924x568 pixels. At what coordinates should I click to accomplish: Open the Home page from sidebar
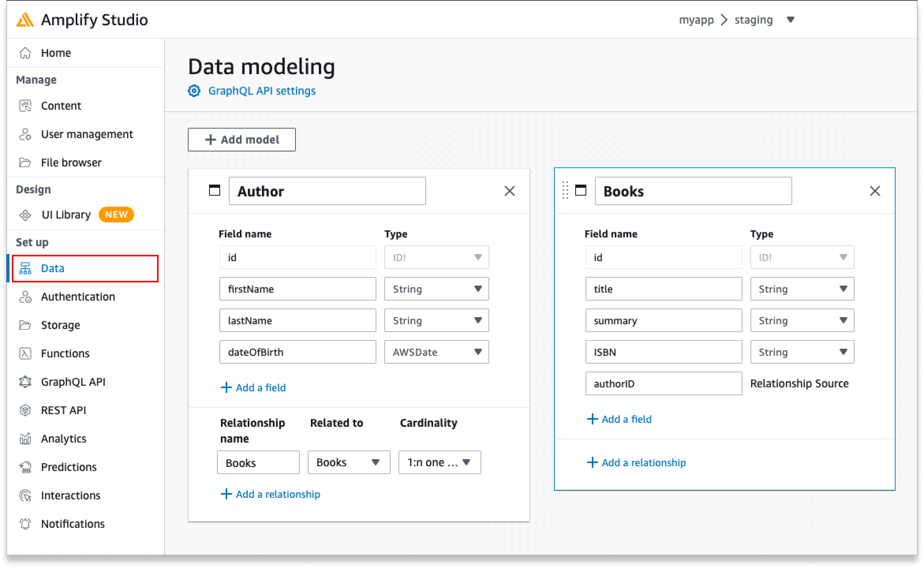56,52
